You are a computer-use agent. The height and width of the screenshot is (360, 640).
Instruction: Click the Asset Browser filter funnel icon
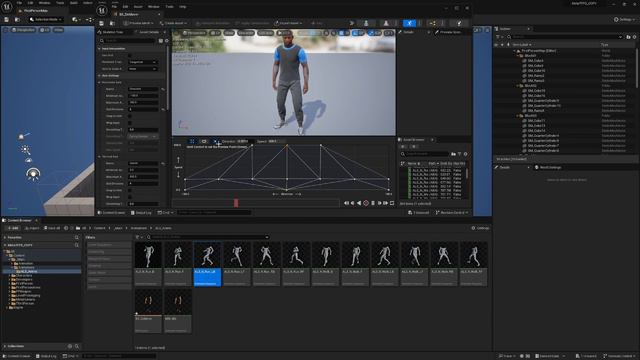pyautogui.click(x=459, y=154)
